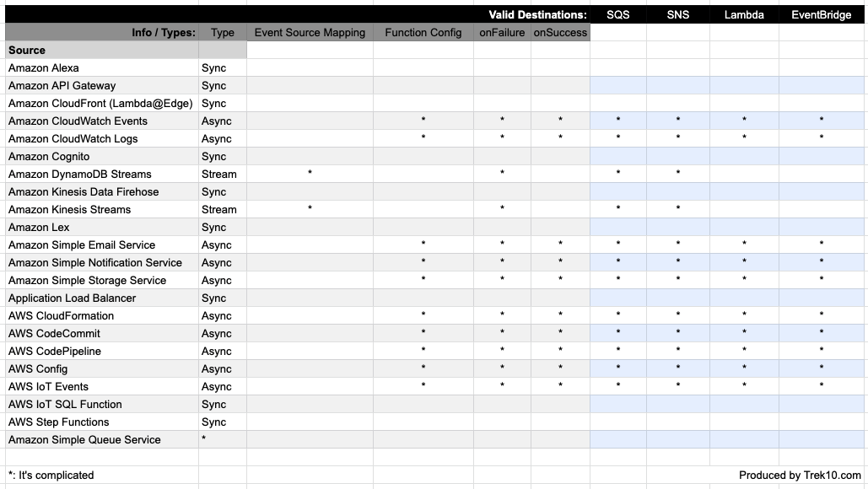This screenshot has height=489, width=868.
Task: Select the SNS header cell
Action: [x=677, y=15]
